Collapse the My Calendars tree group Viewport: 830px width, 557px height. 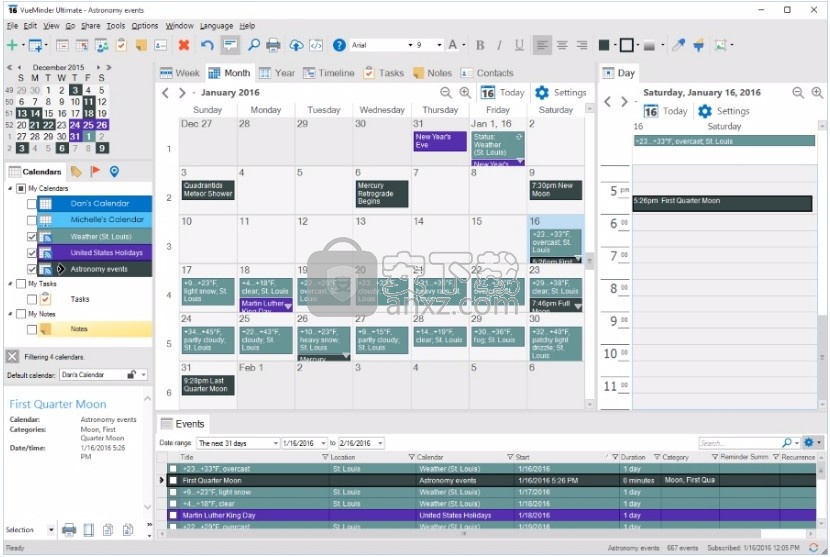(x=10, y=188)
